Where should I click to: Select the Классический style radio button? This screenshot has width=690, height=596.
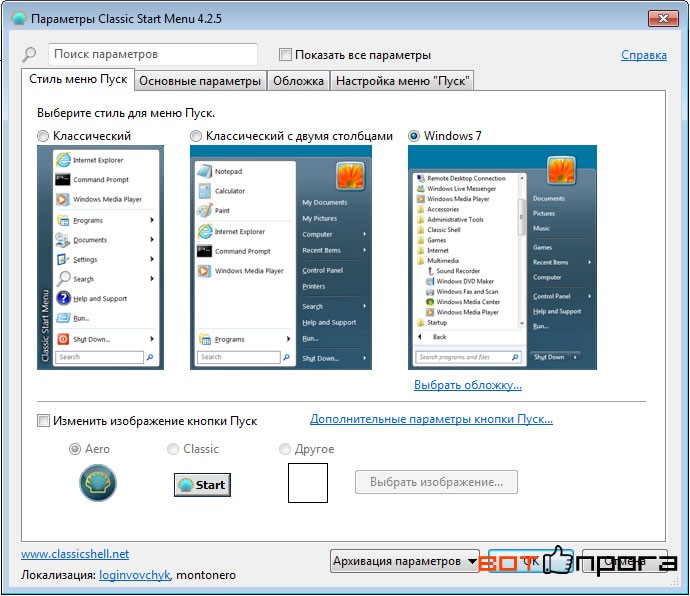tap(43, 136)
